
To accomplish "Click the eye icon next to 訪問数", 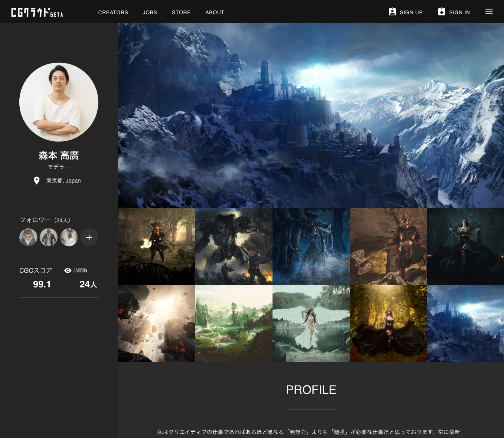I will point(67,270).
